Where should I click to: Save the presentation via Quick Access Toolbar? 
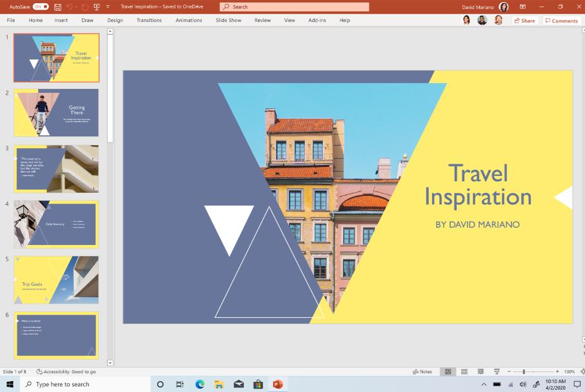pyautogui.click(x=57, y=6)
